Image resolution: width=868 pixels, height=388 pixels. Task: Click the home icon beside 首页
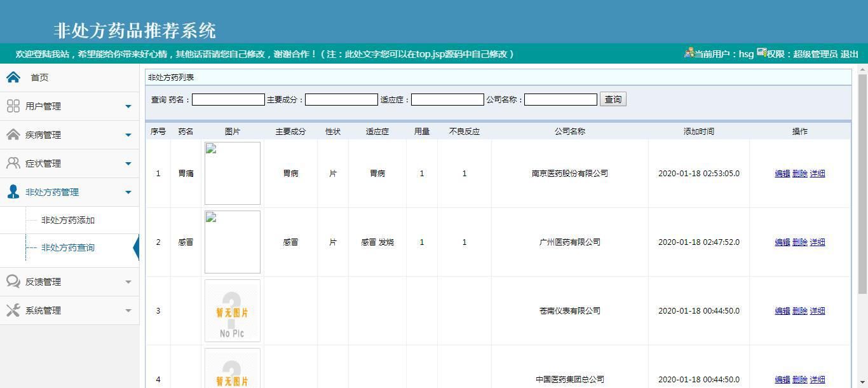13,78
